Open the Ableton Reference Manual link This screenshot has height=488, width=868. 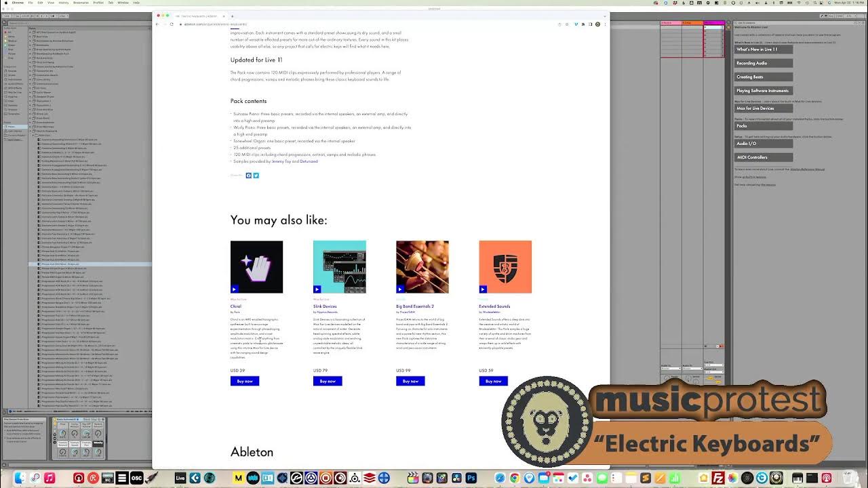(807, 169)
